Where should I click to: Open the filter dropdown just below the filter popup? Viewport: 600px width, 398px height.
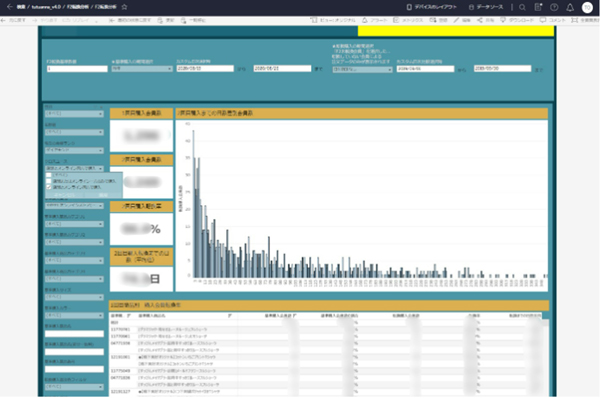click(74, 206)
